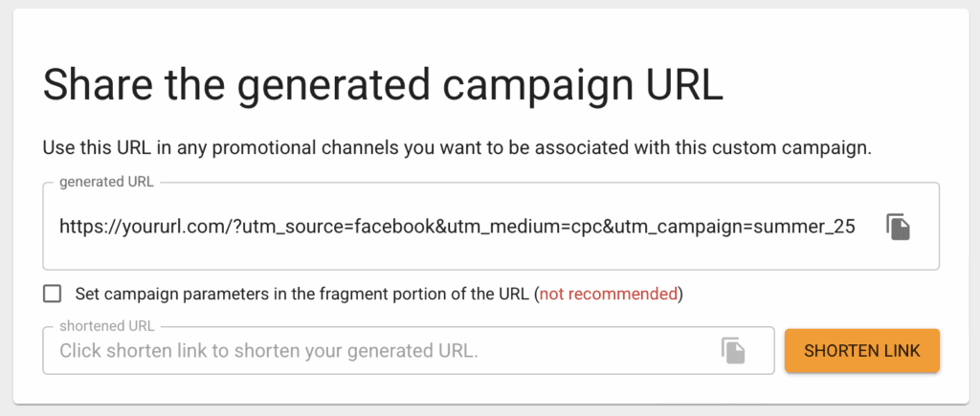The height and width of the screenshot is (416, 980).
Task: Click the shortened URL copy icon
Action: coord(733,350)
